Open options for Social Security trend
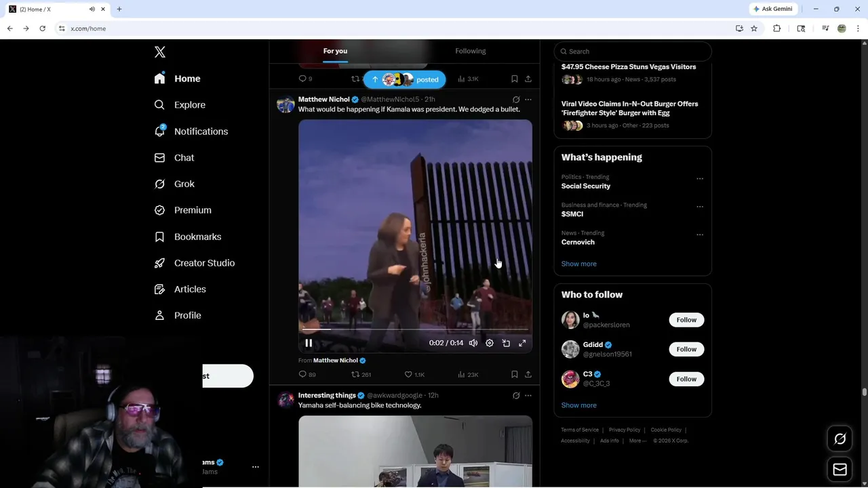The image size is (868, 488). point(700,179)
